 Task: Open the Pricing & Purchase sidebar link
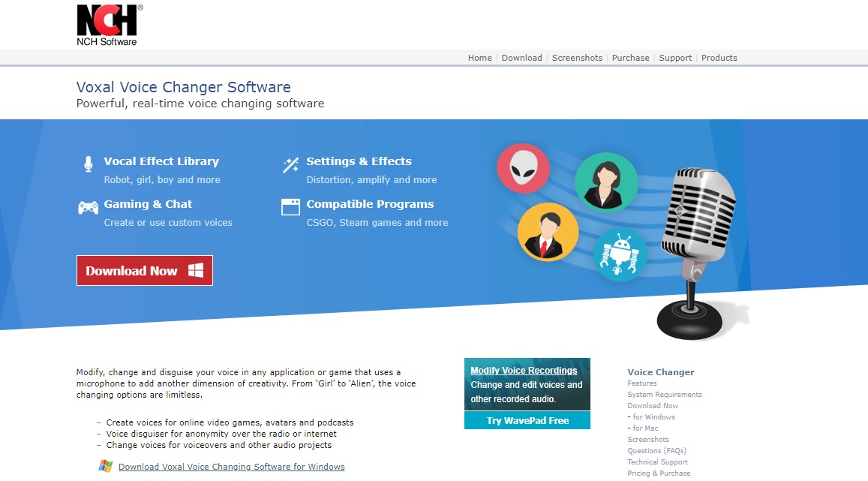[659, 473]
